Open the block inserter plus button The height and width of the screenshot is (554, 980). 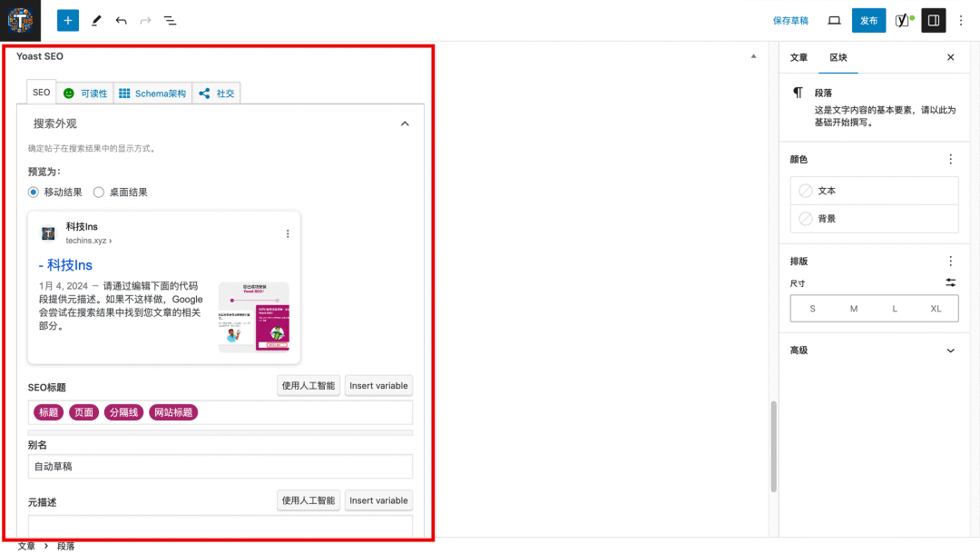[67, 21]
